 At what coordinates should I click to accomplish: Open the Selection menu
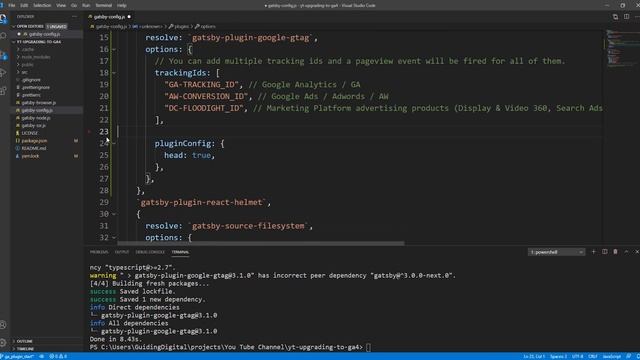[42, 5]
